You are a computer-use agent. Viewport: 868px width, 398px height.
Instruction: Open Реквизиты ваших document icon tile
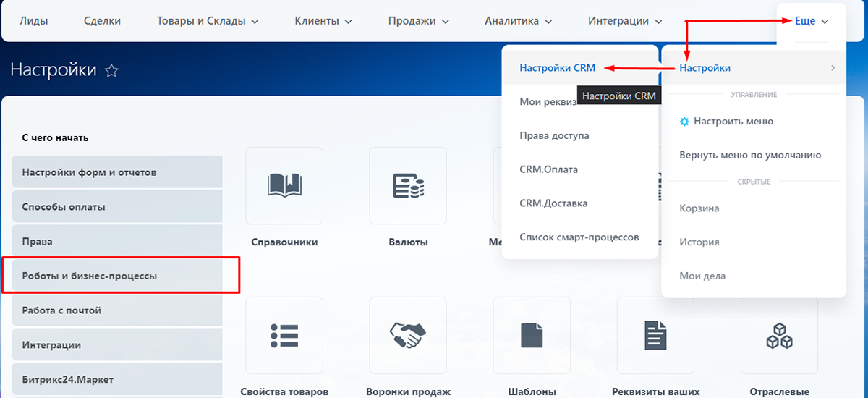[655, 335]
